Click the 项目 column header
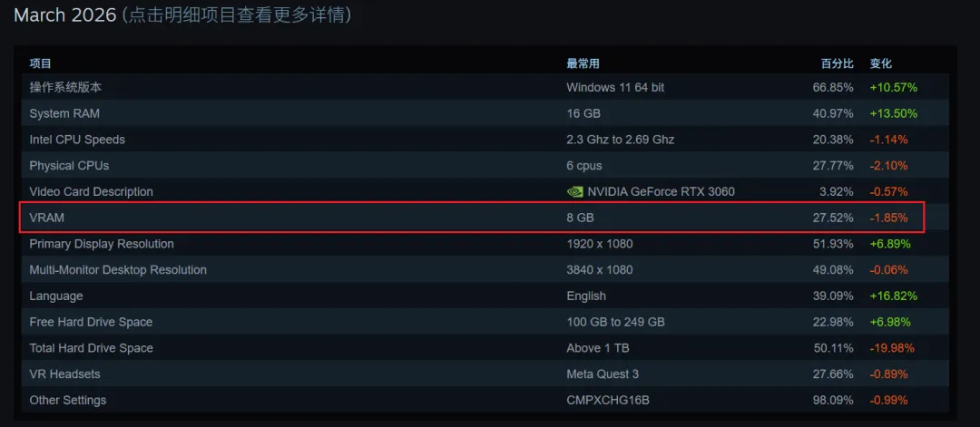This screenshot has height=427, width=980. [40, 63]
